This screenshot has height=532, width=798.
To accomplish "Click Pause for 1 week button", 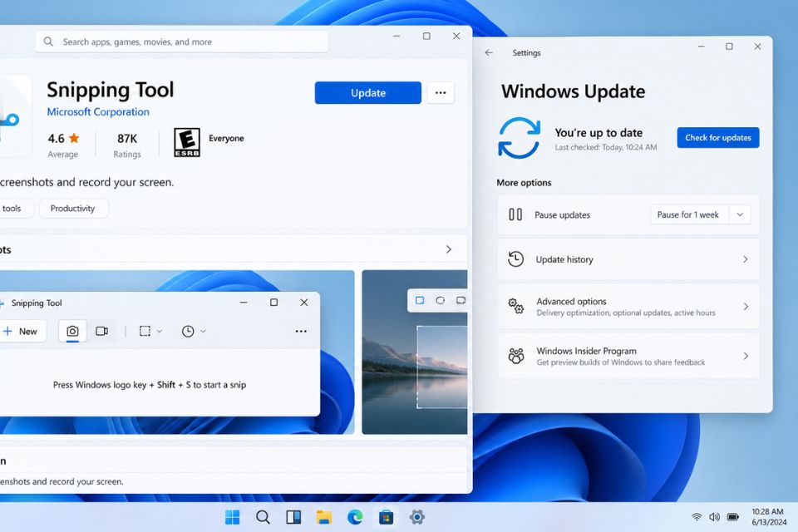I will [x=690, y=214].
